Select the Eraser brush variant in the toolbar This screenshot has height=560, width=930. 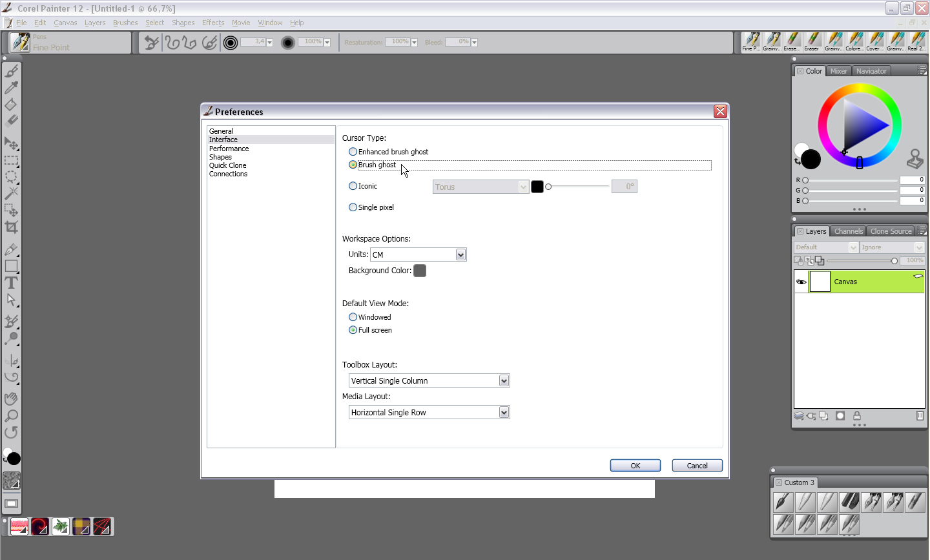point(811,41)
